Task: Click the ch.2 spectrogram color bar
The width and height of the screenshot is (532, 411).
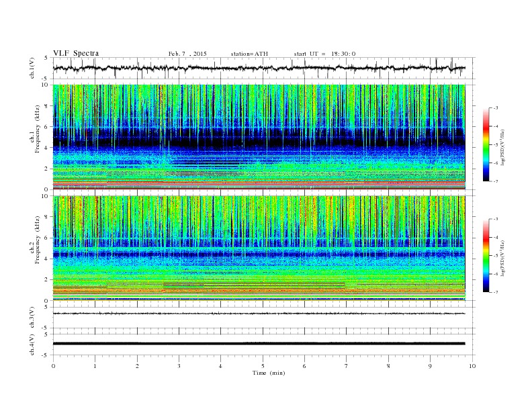Action: pyautogui.click(x=486, y=255)
